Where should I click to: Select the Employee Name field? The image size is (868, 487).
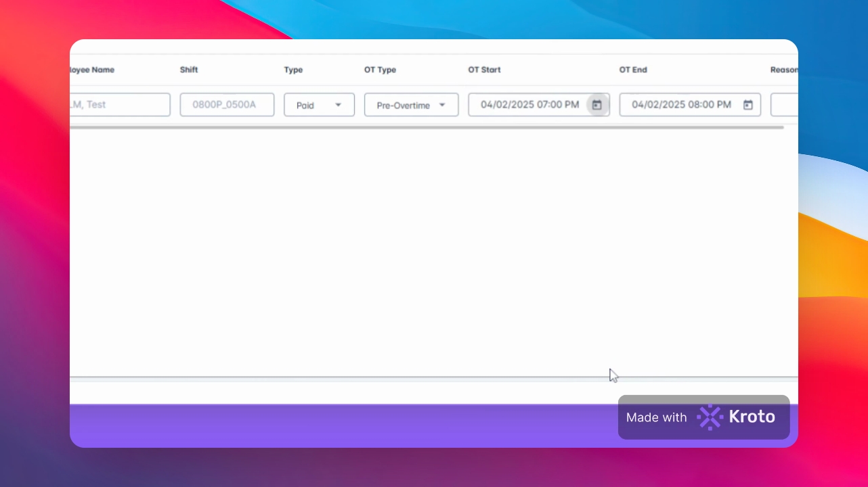point(120,105)
